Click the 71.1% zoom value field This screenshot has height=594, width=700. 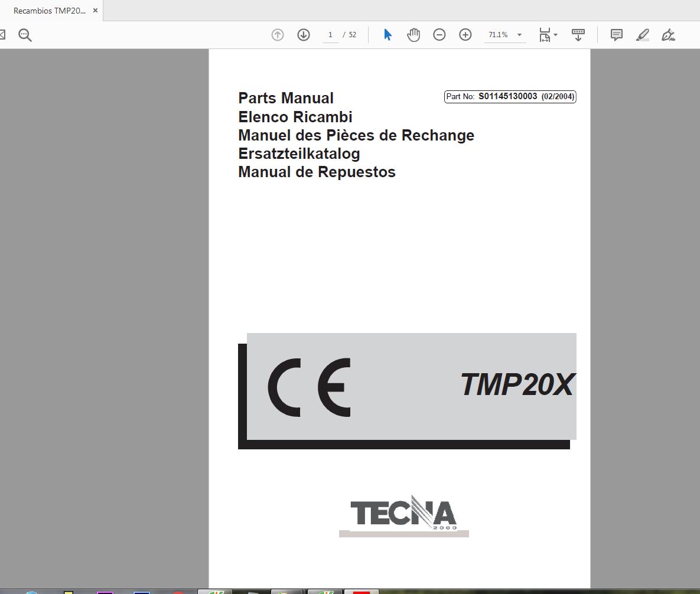click(498, 35)
